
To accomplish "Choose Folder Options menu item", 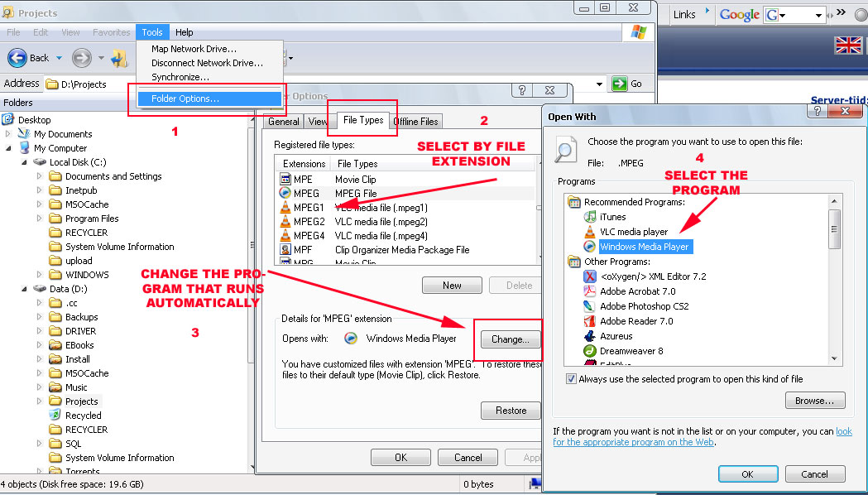I will [210, 99].
